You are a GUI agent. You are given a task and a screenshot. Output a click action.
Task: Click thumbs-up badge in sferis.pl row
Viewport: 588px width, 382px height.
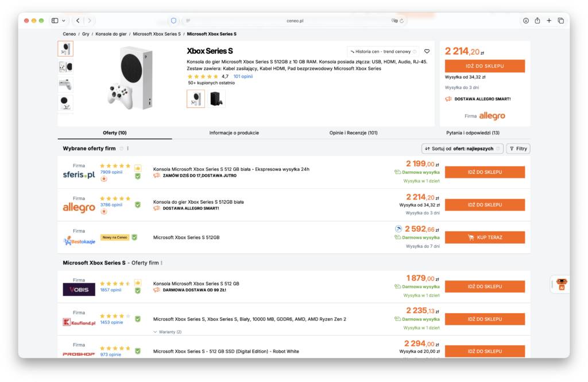[x=138, y=168]
